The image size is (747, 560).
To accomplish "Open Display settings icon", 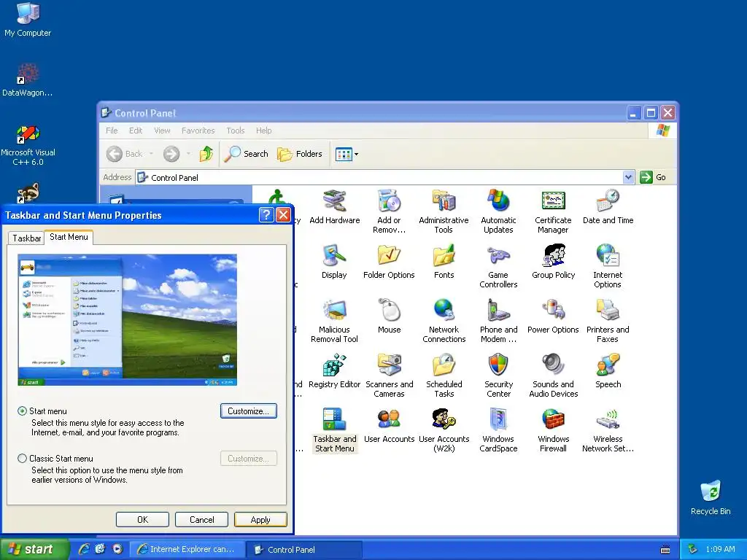I will coord(334,262).
